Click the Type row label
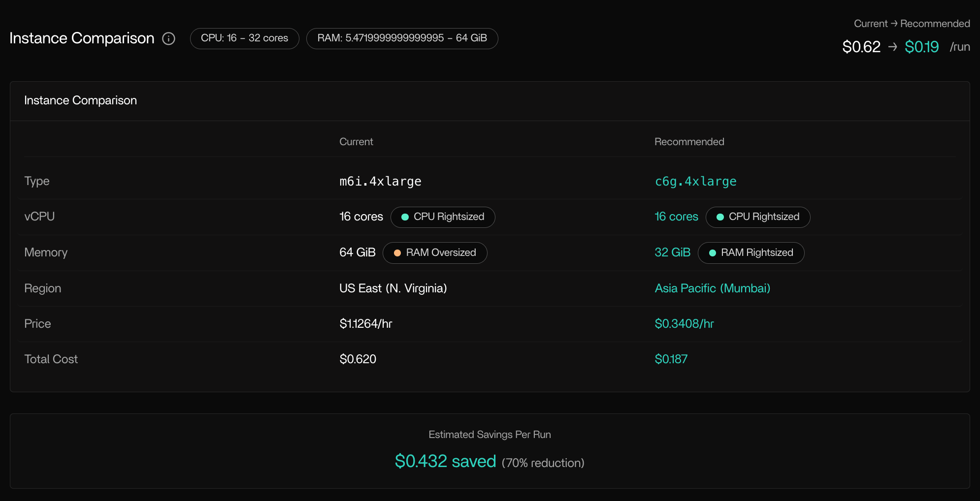 (x=37, y=182)
